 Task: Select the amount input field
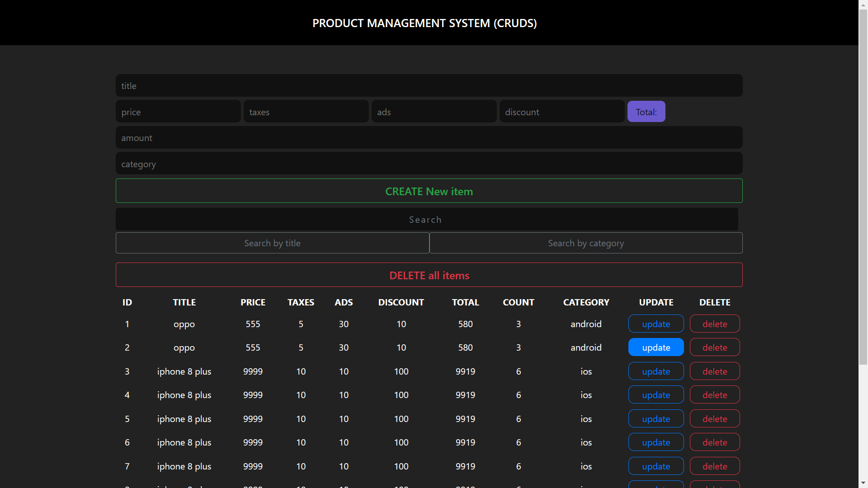[429, 137]
